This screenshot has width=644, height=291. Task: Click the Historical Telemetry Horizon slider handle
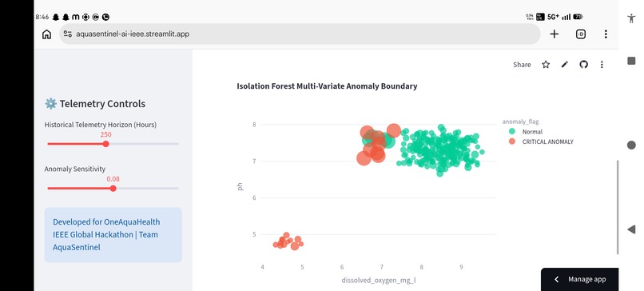pos(105,144)
